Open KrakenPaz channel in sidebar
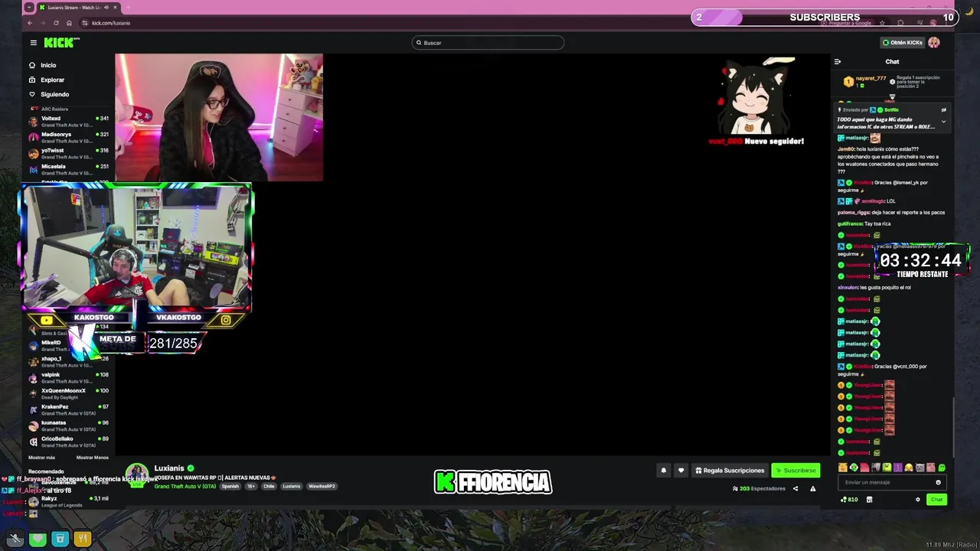980x551 pixels. tap(69, 409)
